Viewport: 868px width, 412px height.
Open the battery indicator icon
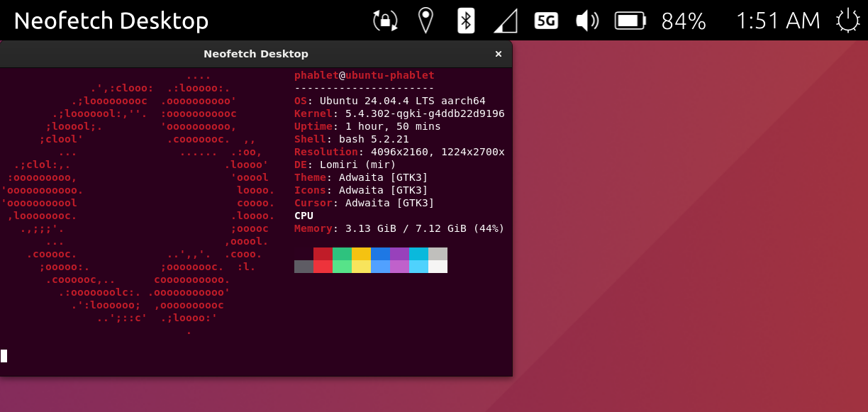(630, 21)
